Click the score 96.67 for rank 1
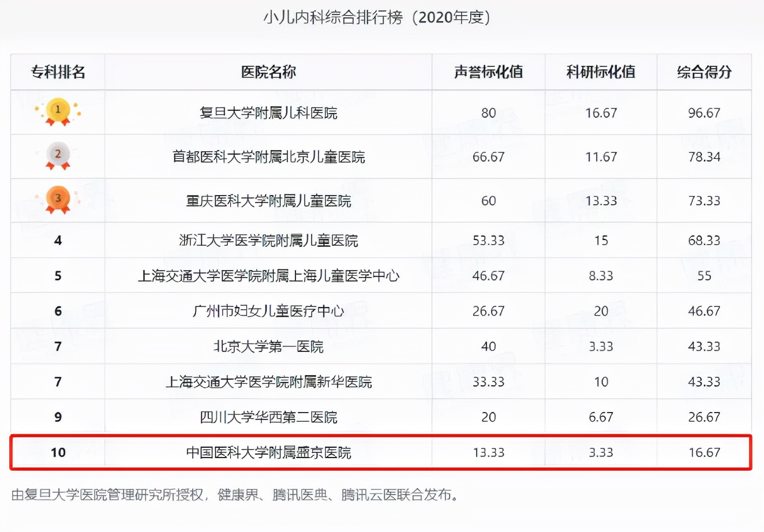The height and width of the screenshot is (532, 764). [x=704, y=113]
